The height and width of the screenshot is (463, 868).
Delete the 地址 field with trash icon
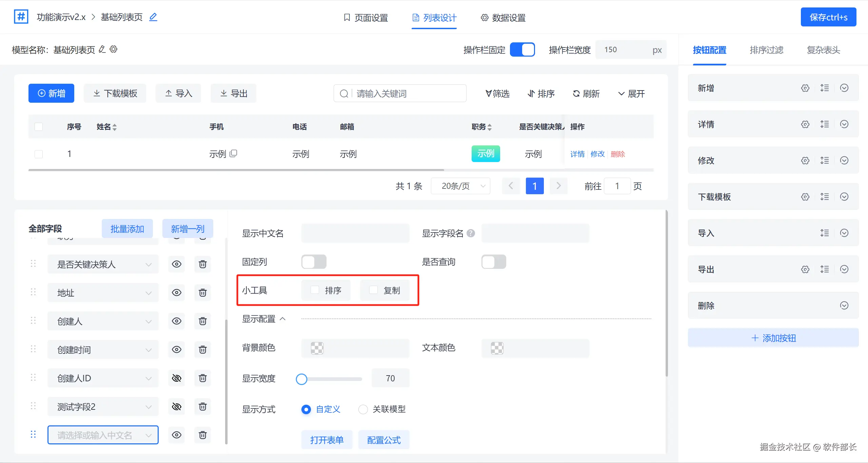click(202, 293)
